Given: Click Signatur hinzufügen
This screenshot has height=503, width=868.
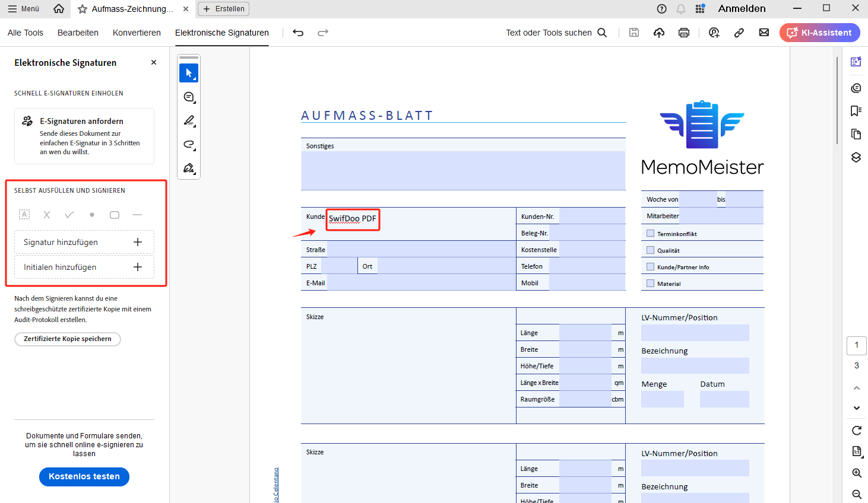Looking at the screenshot, I should point(84,242).
